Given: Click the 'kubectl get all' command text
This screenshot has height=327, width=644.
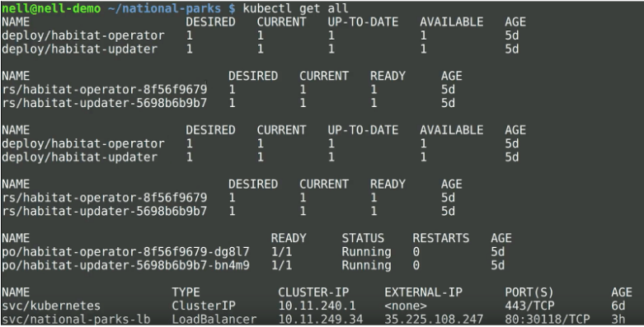Looking at the screenshot, I should point(295,8).
